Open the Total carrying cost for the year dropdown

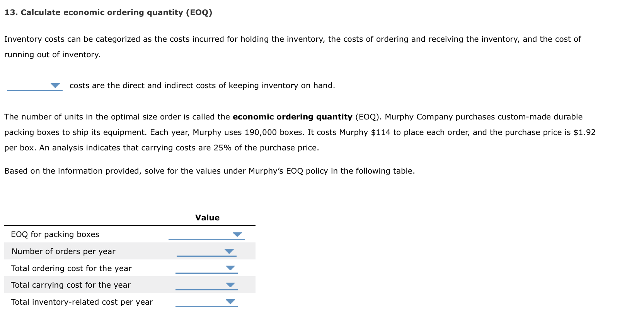click(x=230, y=285)
